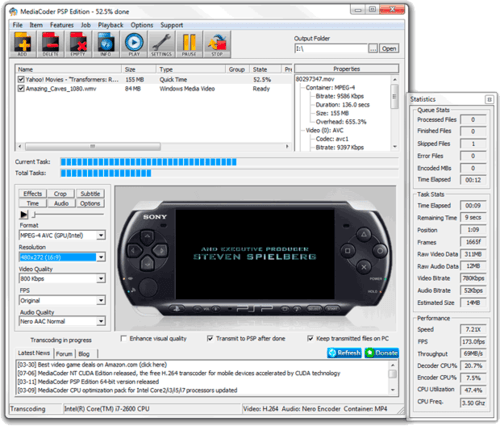Click the Subtitle button
500x426 pixels.
coord(90,194)
